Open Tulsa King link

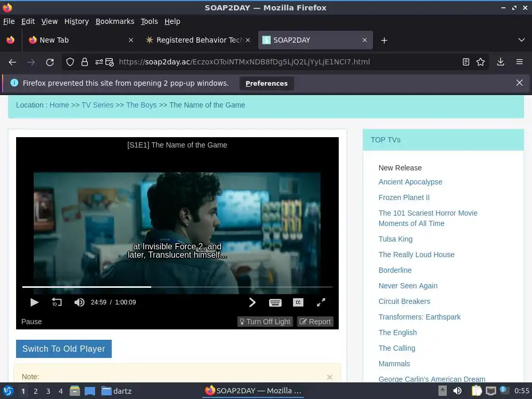click(x=395, y=239)
